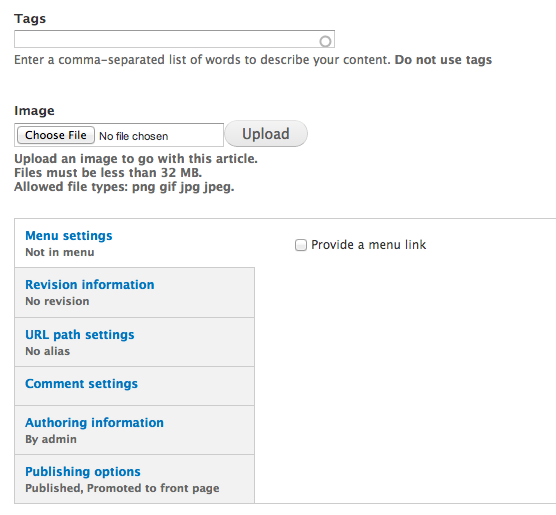Click the Image field label
Screen dimensions: 556x515
(34, 111)
